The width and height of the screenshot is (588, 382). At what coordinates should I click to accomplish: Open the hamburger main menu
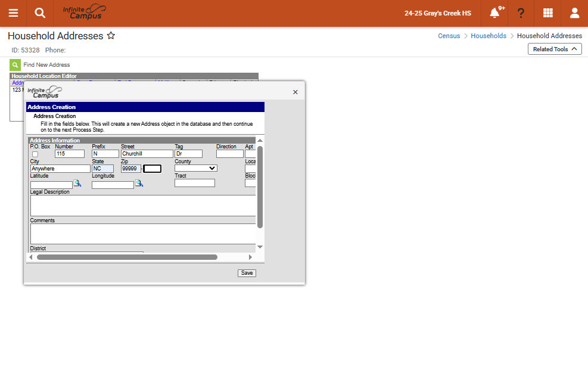click(x=13, y=13)
